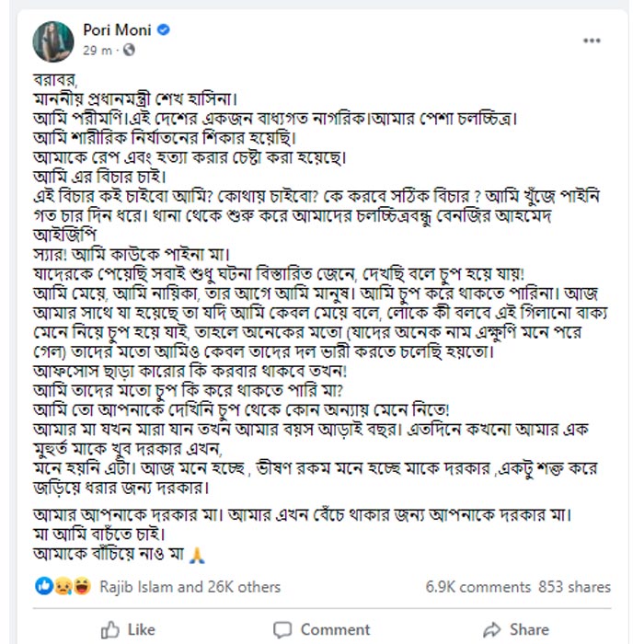The height and width of the screenshot is (644, 644).
Task: Open the 6.9K comments list
Action: pyautogui.click(x=477, y=586)
